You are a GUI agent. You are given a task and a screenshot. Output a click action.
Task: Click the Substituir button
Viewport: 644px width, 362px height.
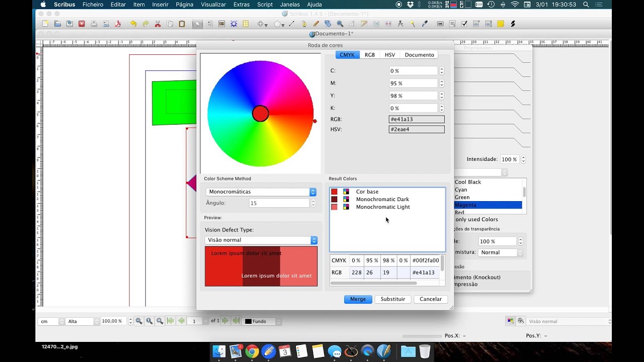392,299
